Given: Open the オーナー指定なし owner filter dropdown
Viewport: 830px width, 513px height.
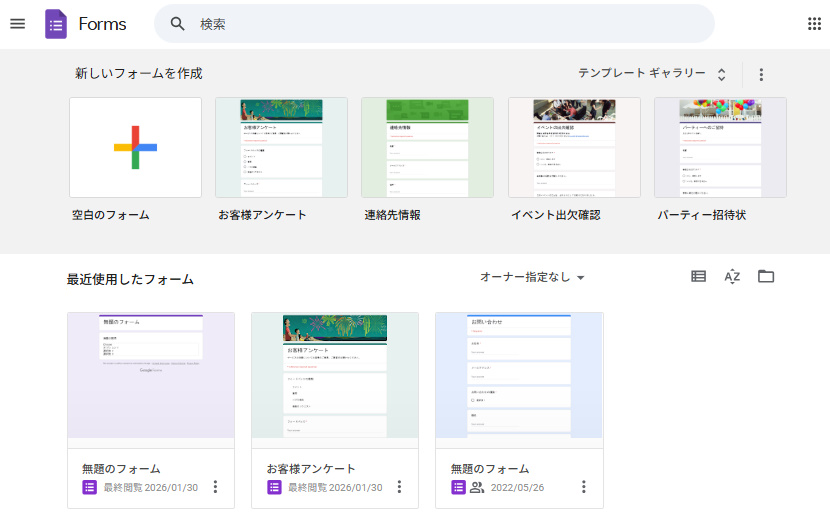Looking at the screenshot, I should tap(532, 277).
